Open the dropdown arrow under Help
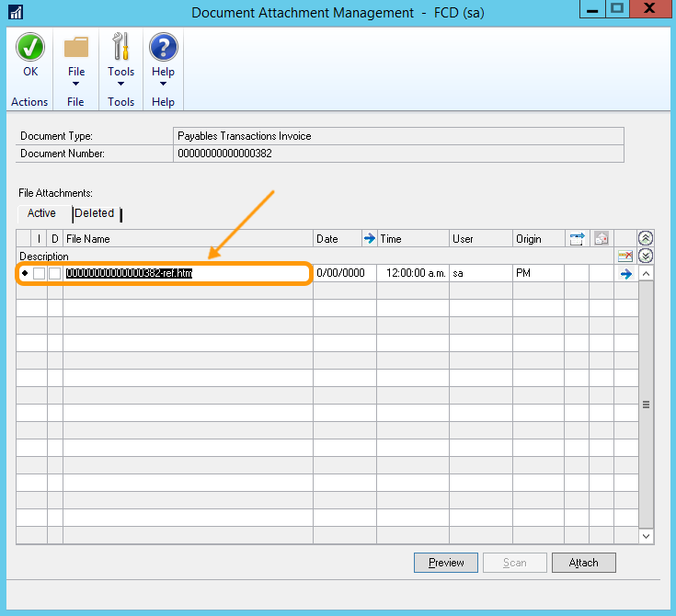 click(x=163, y=84)
